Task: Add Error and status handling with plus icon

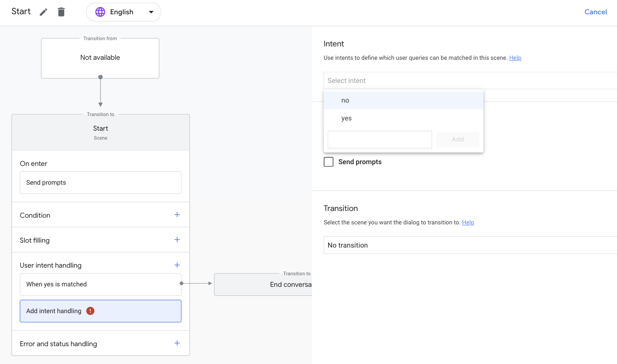Action: pyautogui.click(x=177, y=343)
